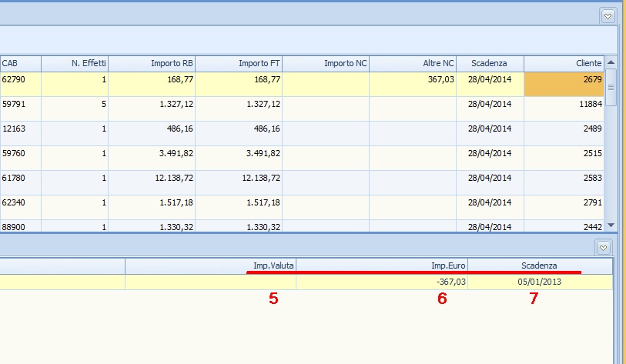
Task: Sort by the Cliente column header
Action: [x=564, y=63]
